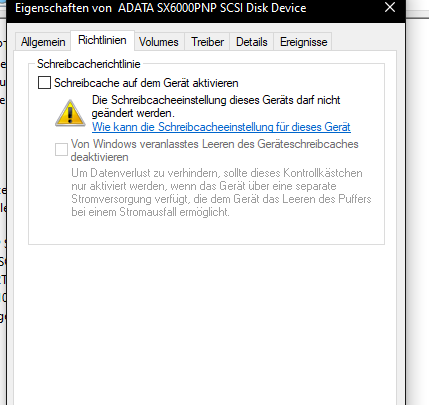Screen dimensions: 429x405
Task: Open the Volumes tab
Action: (x=159, y=42)
